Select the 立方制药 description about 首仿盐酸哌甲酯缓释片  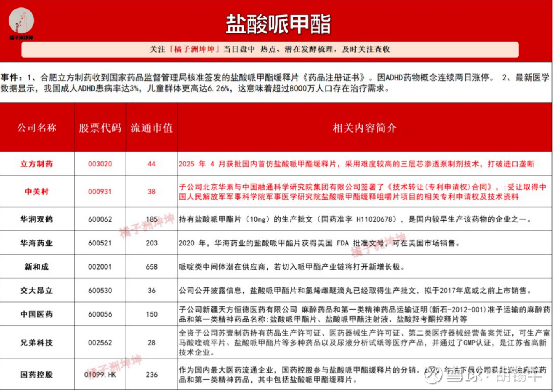tap(356, 164)
